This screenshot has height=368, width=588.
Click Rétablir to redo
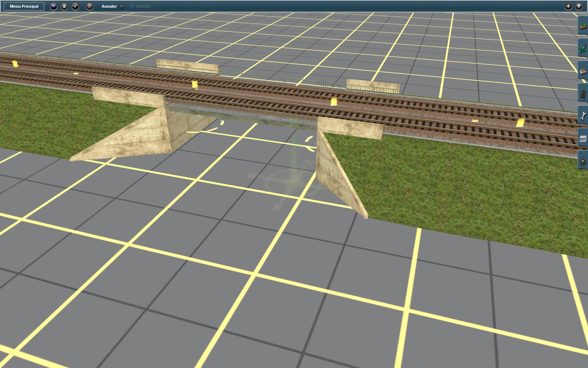click(x=140, y=6)
